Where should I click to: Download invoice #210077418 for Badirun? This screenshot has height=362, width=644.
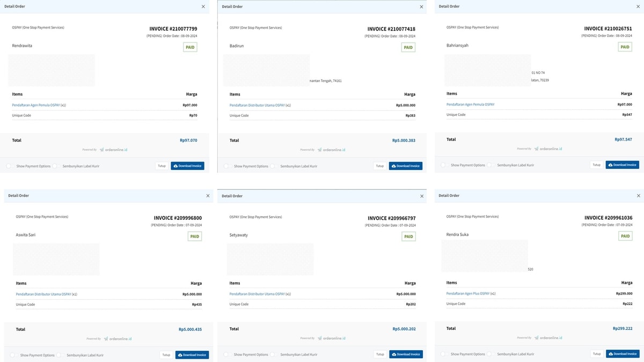click(x=405, y=166)
